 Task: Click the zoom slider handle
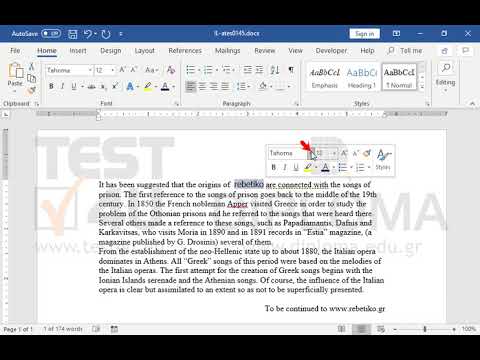(x=425, y=329)
